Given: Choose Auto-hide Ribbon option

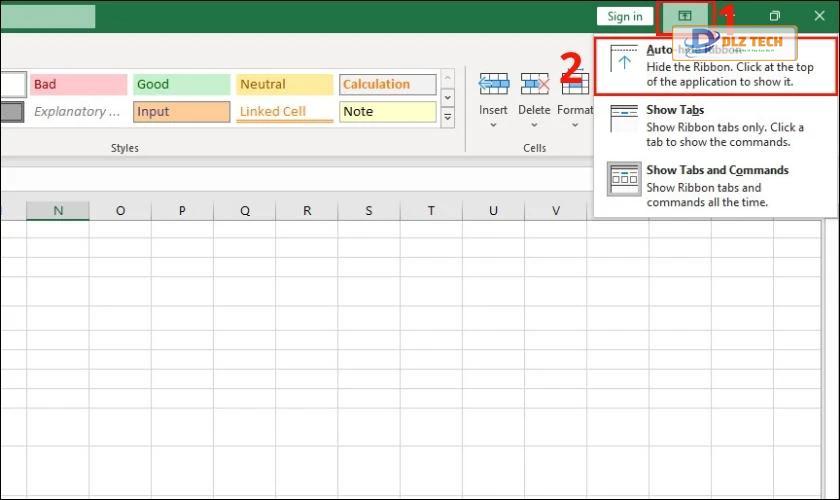Looking at the screenshot, I should 715,66.
